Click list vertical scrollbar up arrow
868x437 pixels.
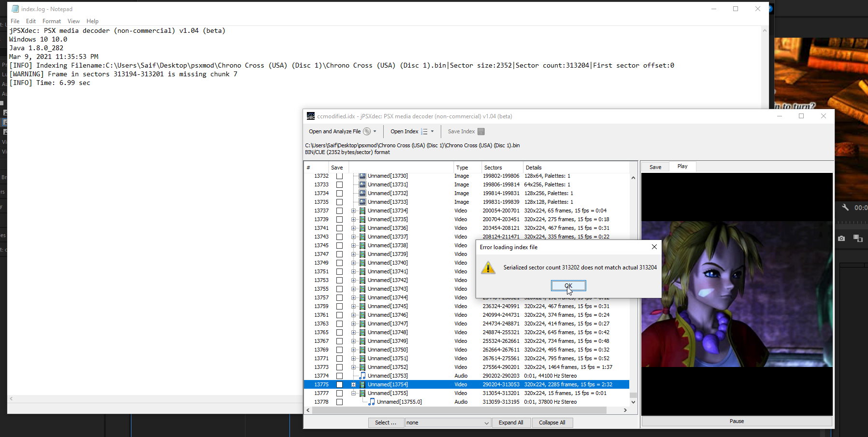click(x=633, y=178)
